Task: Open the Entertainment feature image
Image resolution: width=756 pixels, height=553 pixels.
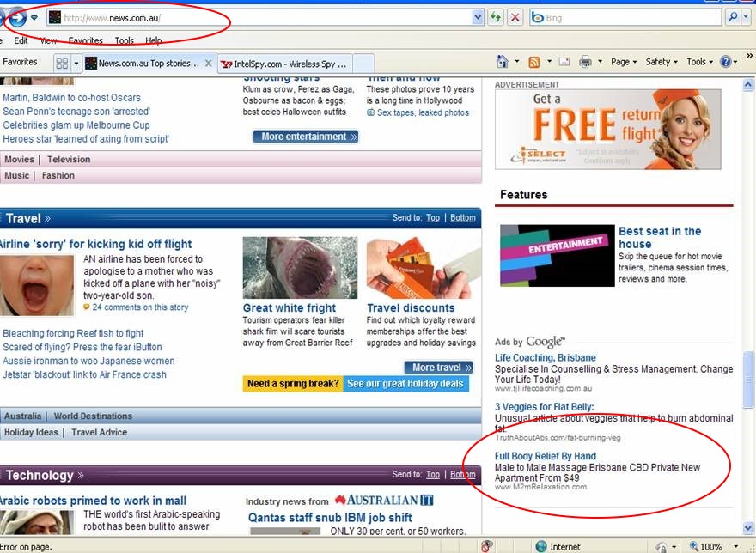Action: pyautogui.click(x=557, y=256)
